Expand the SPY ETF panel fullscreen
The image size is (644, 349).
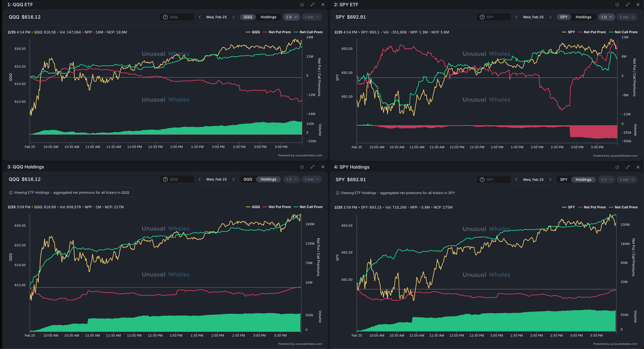[627, 4]
